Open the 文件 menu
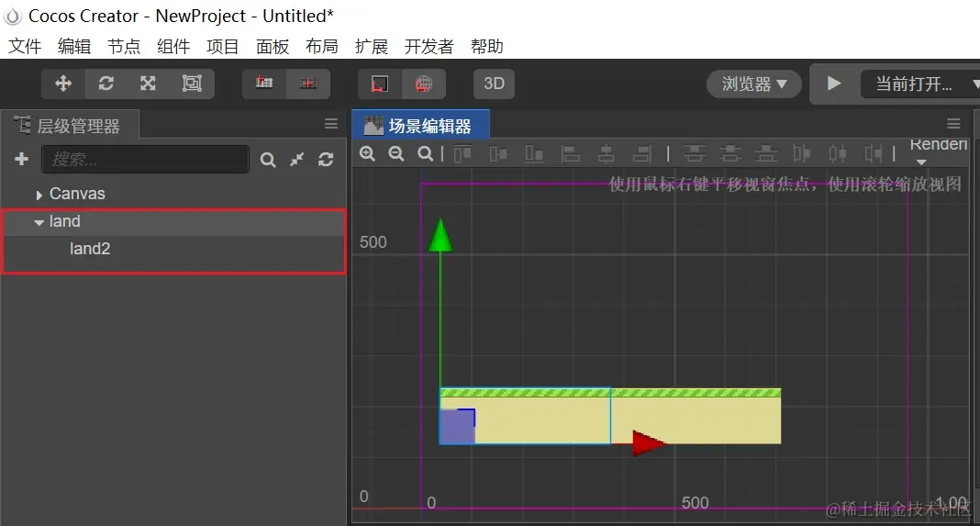Image resolution: width=980 pixels, height=526 pixels. (25, 46)
